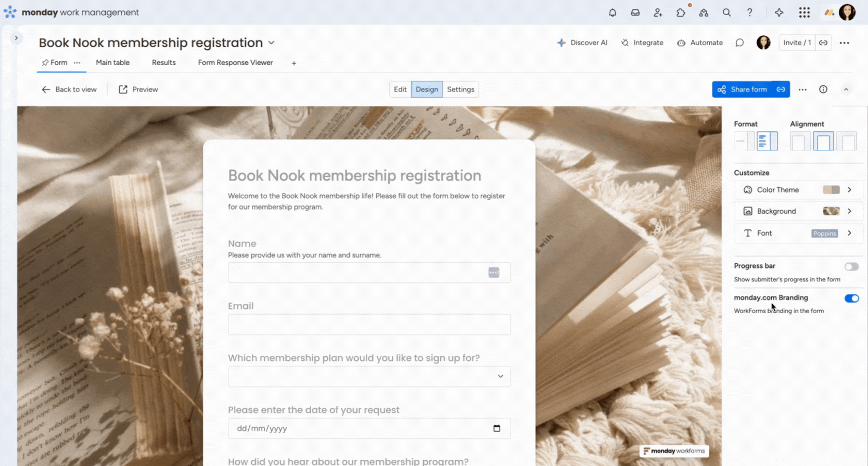The height and width of the screenshot is (466, 868).
Task: Choose center Alignment layout
Action: [x=823, y=141]
